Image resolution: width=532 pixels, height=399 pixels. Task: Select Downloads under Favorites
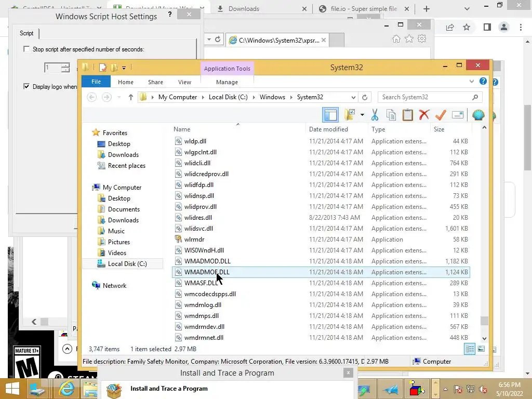pos(123,155)
